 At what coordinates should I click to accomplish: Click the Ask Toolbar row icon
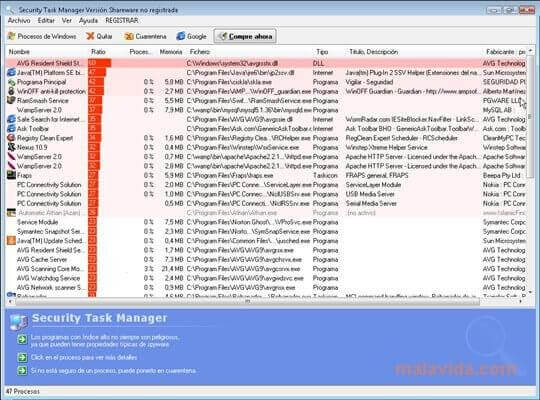(x=11, y=129)
